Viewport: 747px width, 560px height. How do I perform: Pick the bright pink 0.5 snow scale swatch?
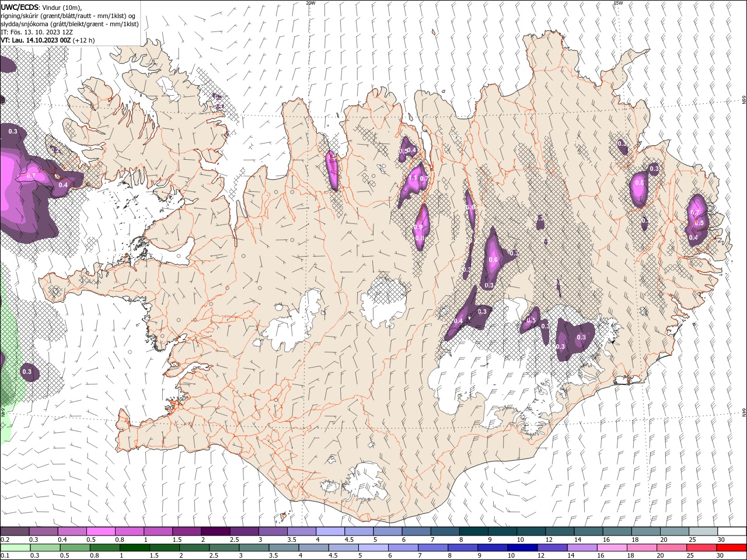click(100, 531)
